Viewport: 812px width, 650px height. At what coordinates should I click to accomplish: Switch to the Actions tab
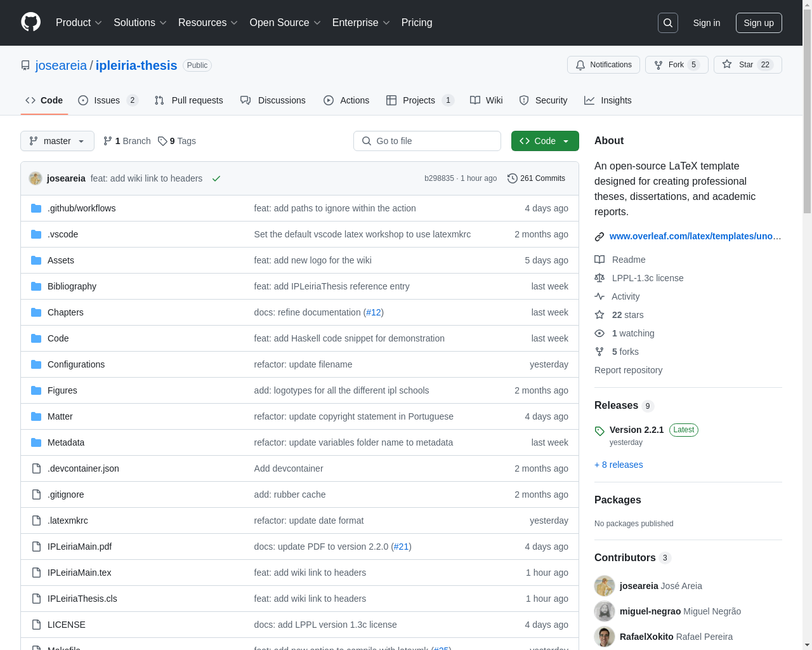pos(346,100)
